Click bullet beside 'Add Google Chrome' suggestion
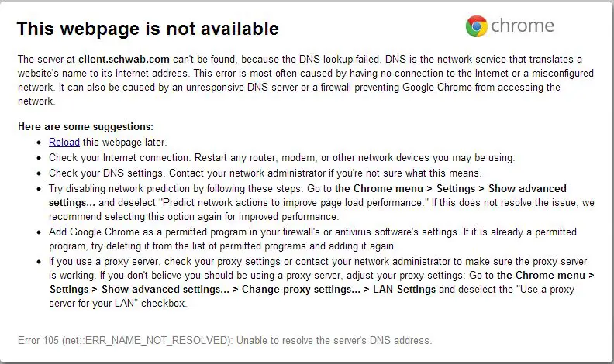Screen dimensions: 614x364 coord(39,232)
